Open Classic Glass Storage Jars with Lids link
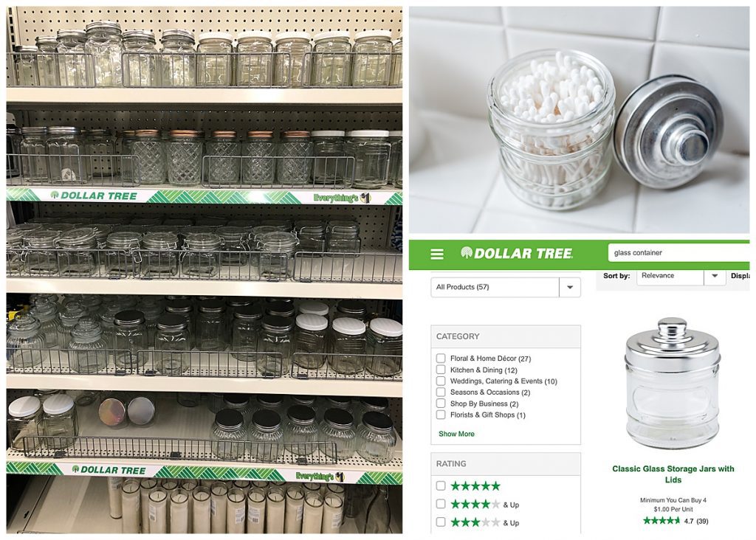The image size is (756, 540). pos(673,474)
